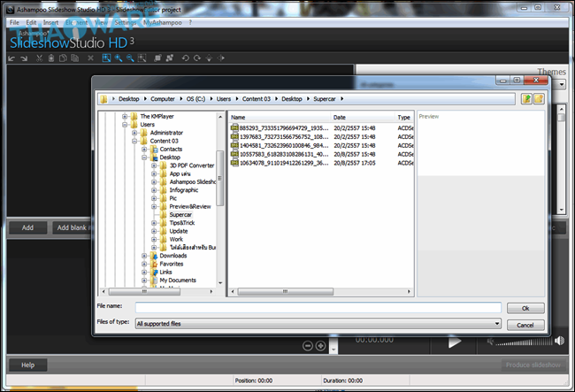Click the volume level slider
The width and height of the screenshot is (575, 392).
524,342
